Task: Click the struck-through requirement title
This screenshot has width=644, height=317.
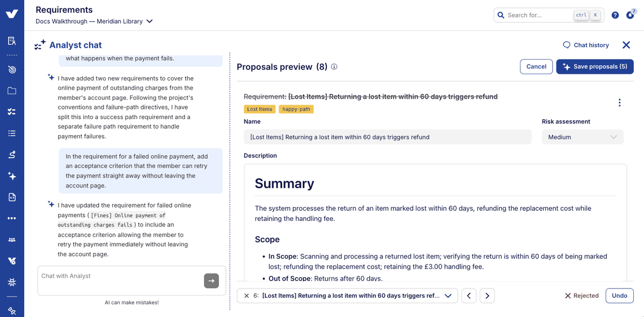Action: [371, 97]
